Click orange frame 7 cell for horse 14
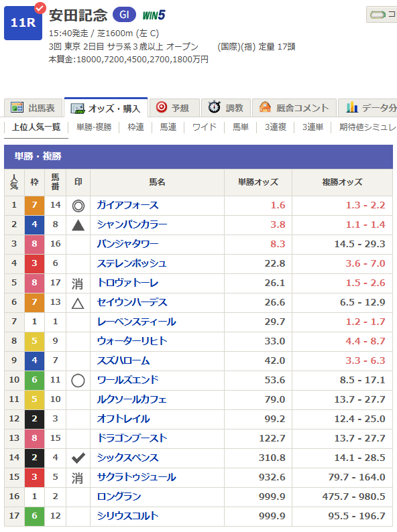 click(x=34, y=205)
